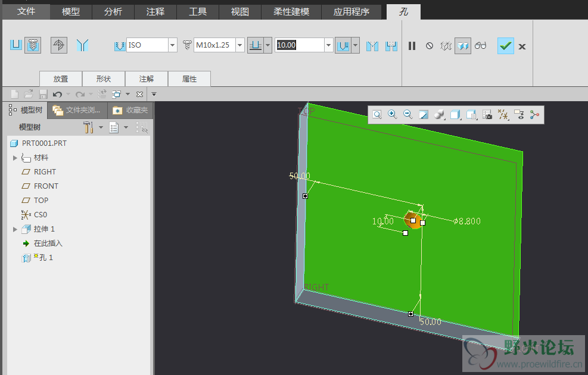This screenshot has width=588, height=375.
Task: Switch to the 文件夹浏... navigator tab
Action: tap(77, 110)
